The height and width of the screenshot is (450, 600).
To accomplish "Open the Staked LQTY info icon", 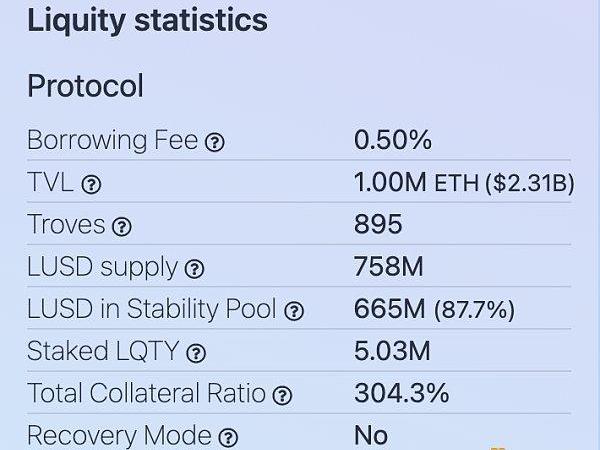I will coord(197,353).
